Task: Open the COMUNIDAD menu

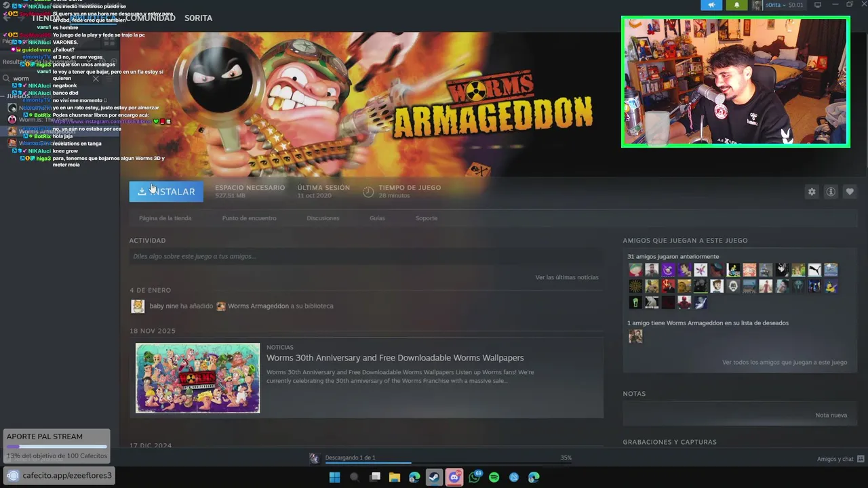Action: pos(151,18)
